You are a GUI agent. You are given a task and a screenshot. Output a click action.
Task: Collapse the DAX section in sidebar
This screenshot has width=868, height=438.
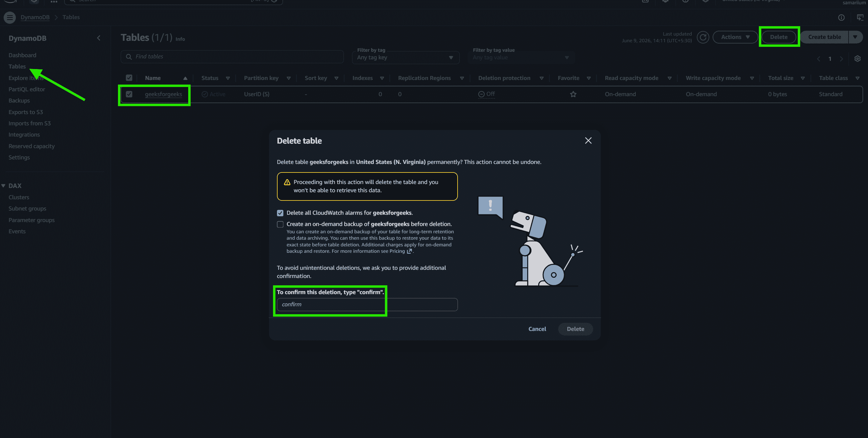tap(3, 186)
